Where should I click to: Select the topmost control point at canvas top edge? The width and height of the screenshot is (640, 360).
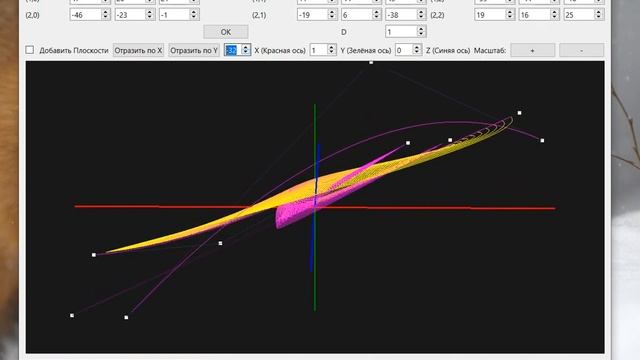371,62
